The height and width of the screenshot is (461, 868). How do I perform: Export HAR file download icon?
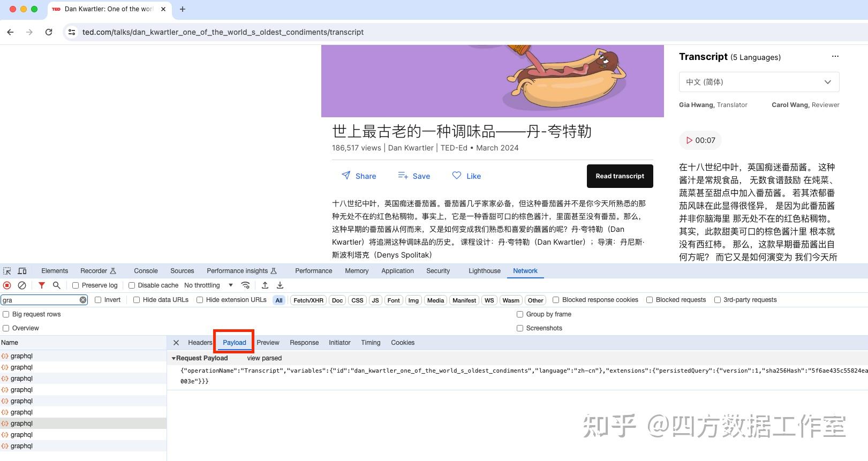[x=280, y=285]
